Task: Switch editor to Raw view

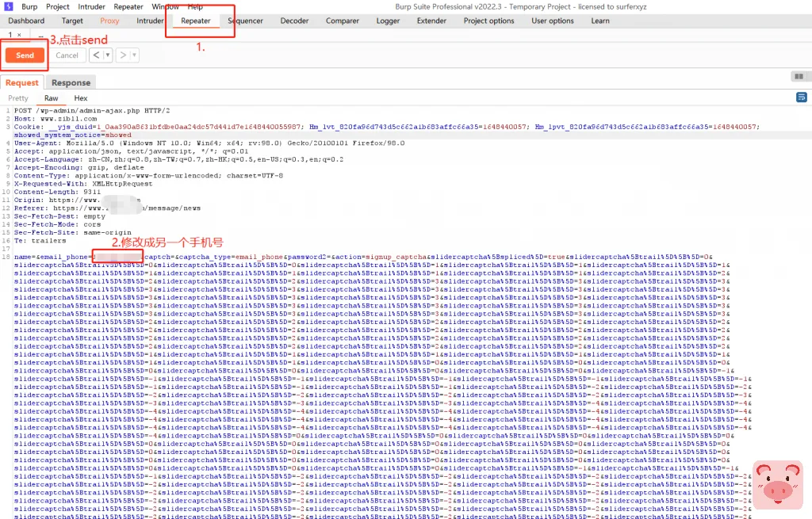Action: pyautogui.click(x=52, y=98)
